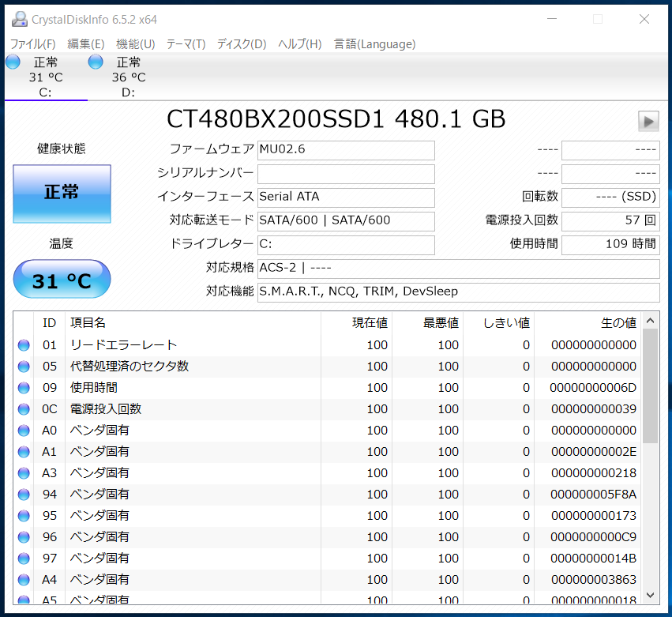The height and width of the screenshot is (617, 672).
Task: Open the ヘルプ(H) menu
Action: coord(300,44)
